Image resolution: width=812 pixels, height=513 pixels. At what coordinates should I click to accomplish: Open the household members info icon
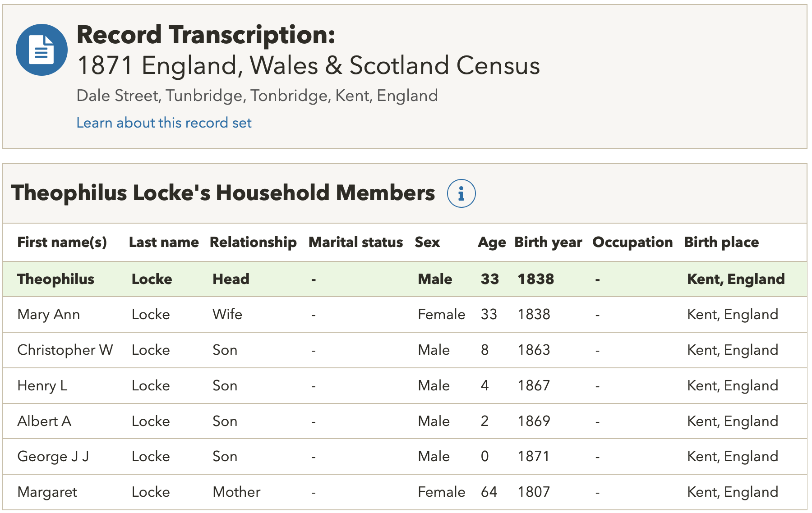click(461, 193)
